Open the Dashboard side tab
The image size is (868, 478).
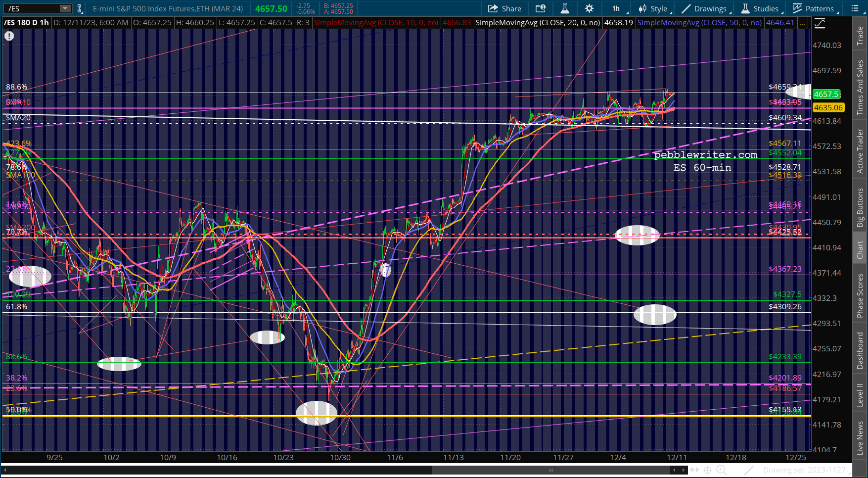pos(860,350)
